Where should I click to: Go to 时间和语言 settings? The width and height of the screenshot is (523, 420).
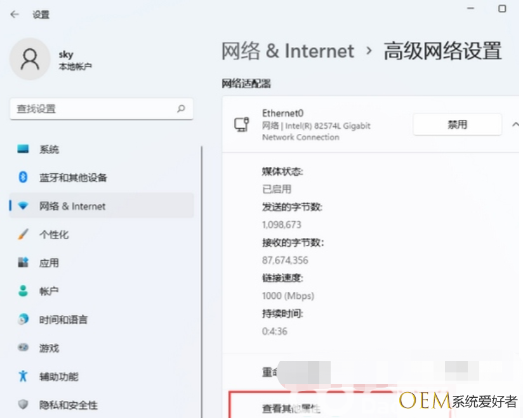pos(63,320)
